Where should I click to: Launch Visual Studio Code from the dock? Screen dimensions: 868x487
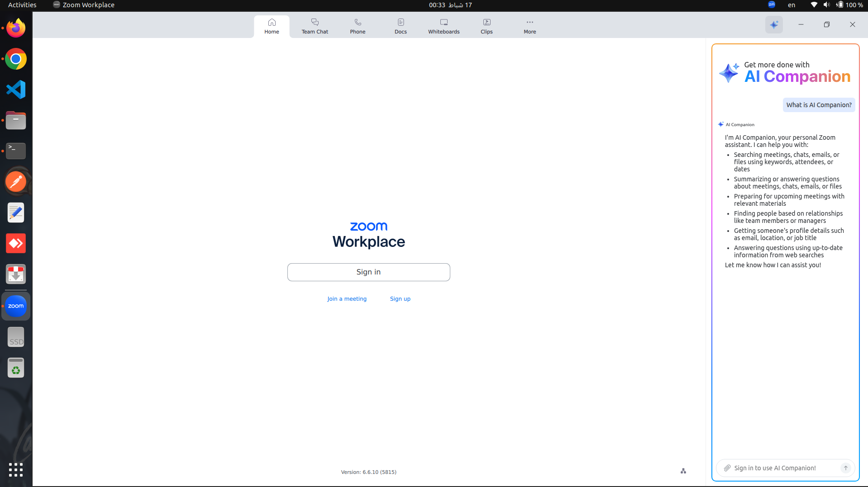tap(16, 90)
